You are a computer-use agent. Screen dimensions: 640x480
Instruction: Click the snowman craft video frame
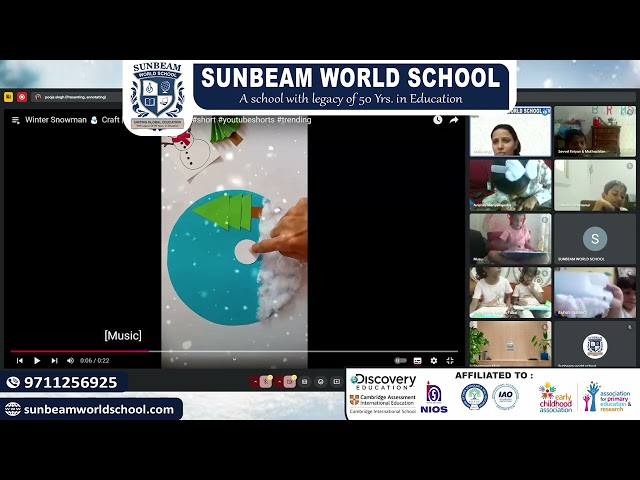point(234,241)
